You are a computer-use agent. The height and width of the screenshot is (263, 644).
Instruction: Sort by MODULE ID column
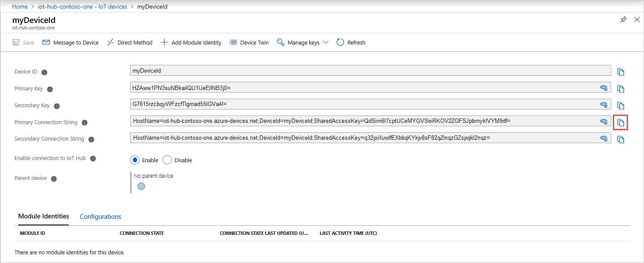coord(33,233)
